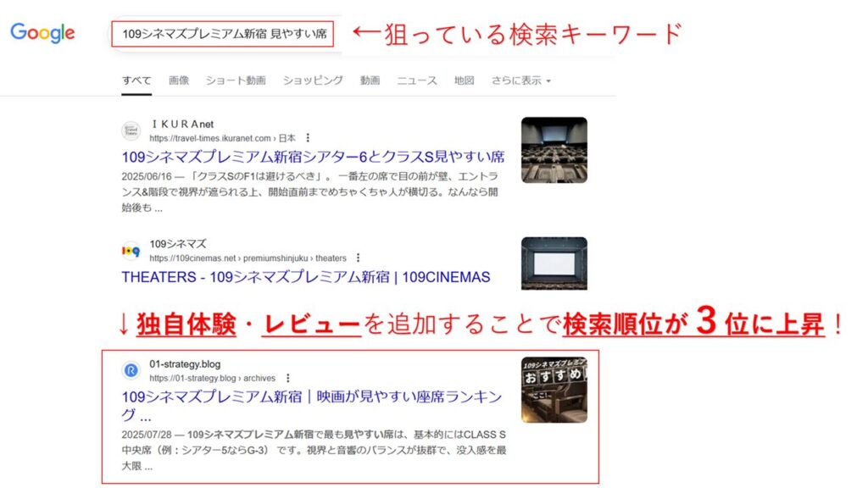Open more options for 109cinemas.net result
The width and height of the screenshot is (868, 488).
[x=359, y=258]
